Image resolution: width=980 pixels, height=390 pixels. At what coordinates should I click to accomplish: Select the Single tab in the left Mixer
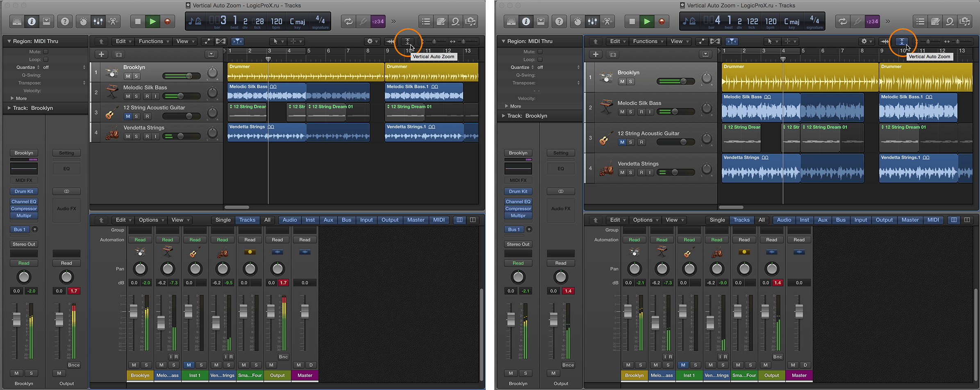[x=223, y=220]
